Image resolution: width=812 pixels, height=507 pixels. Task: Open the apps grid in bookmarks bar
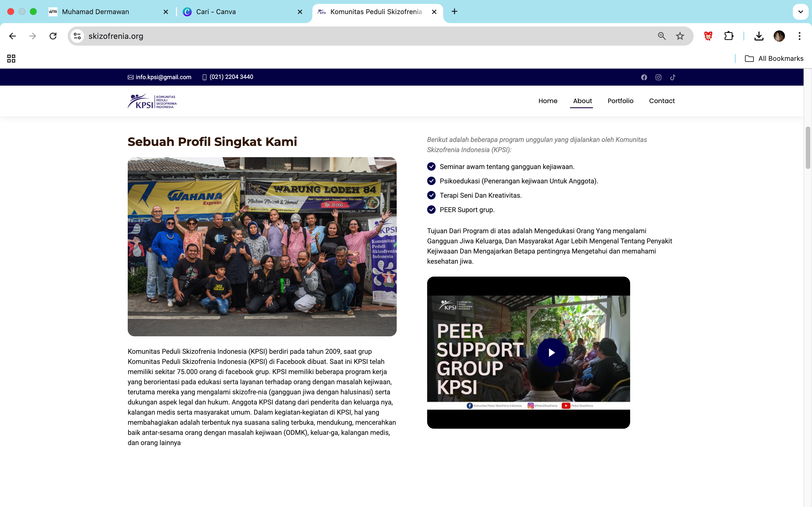coord(11,59)
